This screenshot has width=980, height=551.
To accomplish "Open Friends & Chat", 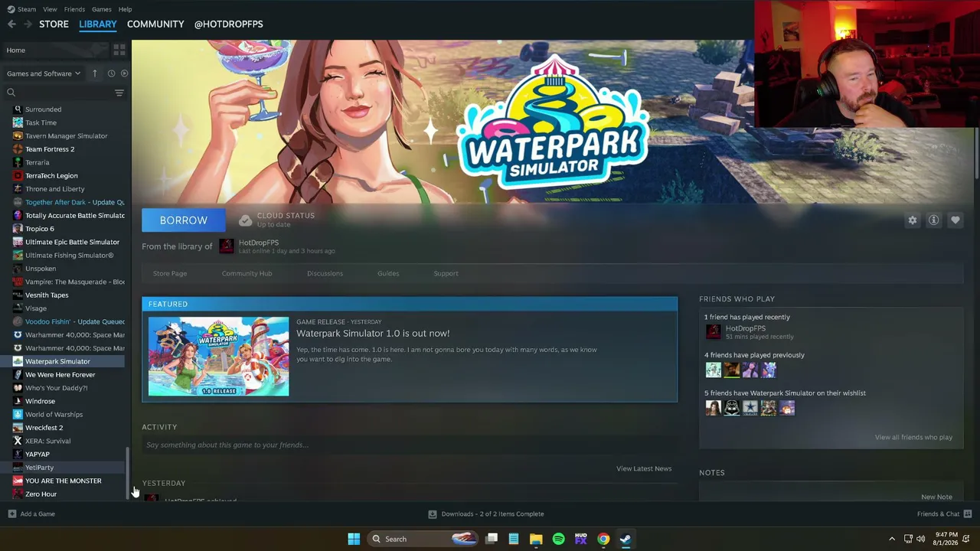I will click(x=945, y=514).
